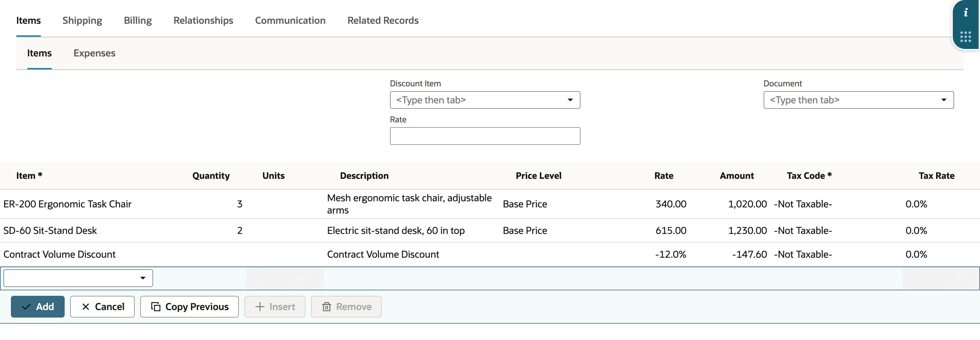Viewport: 980px width, 340px height.
Task: Expand the Discount Item dropdown arrow
Action: [x=570, y=100]
